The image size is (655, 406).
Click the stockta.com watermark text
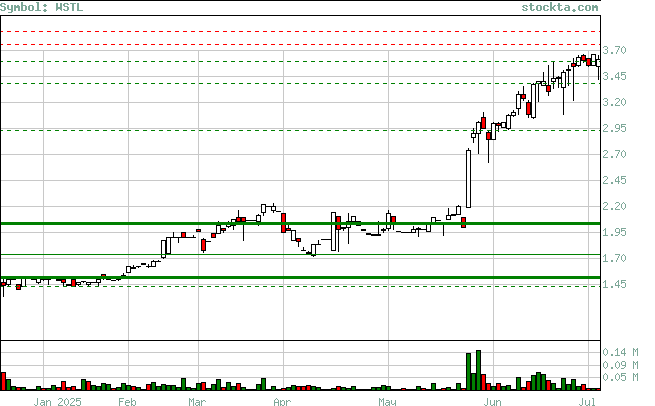(560, 8)
